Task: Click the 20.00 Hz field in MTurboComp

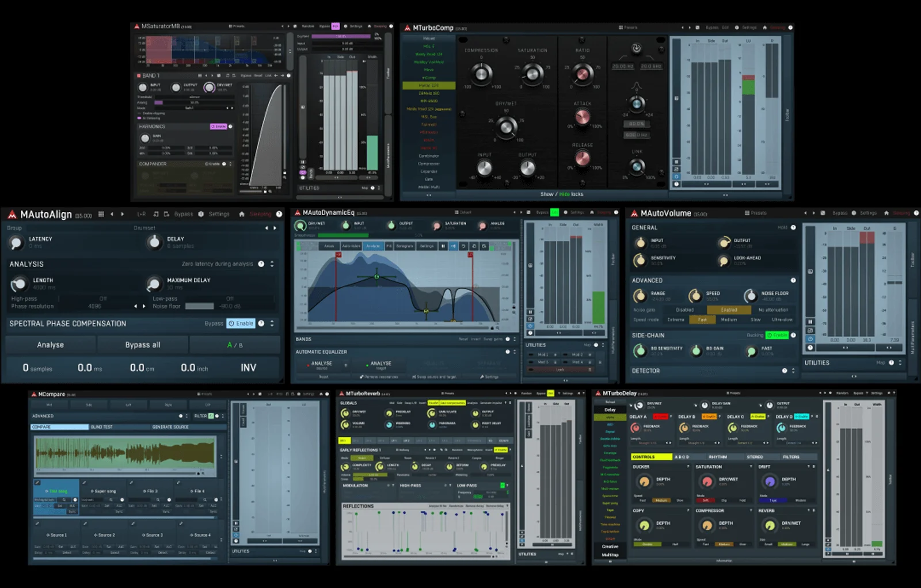Action: tap(623, 67)
